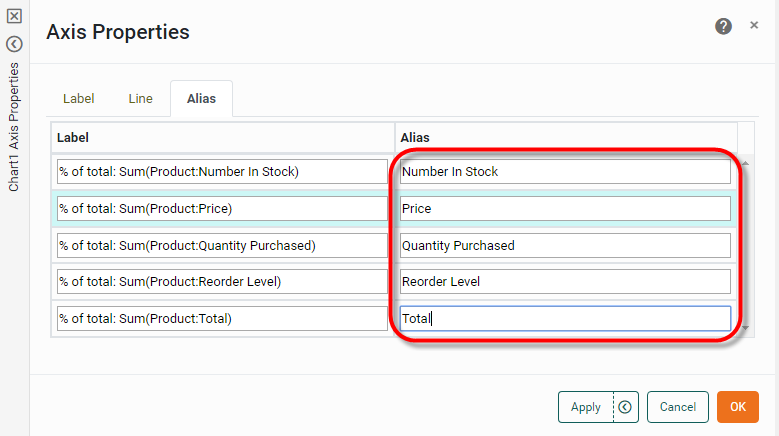Image resolution: width=779 pixels, height=436 pixels.
Task: Click the Sum(Product:Total) label field
Action: (222, 318)
